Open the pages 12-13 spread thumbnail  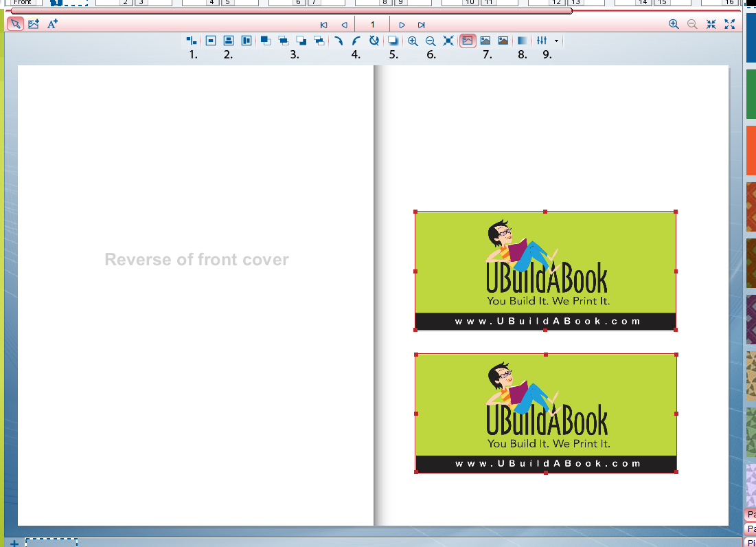click(x=566, y=3)
